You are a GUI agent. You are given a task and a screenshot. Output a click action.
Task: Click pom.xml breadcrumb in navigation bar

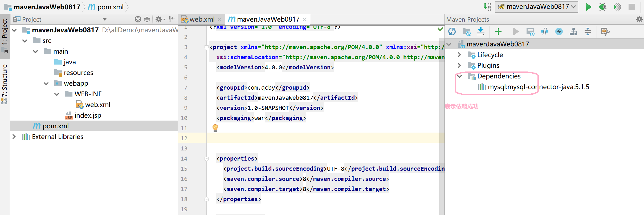106,7
